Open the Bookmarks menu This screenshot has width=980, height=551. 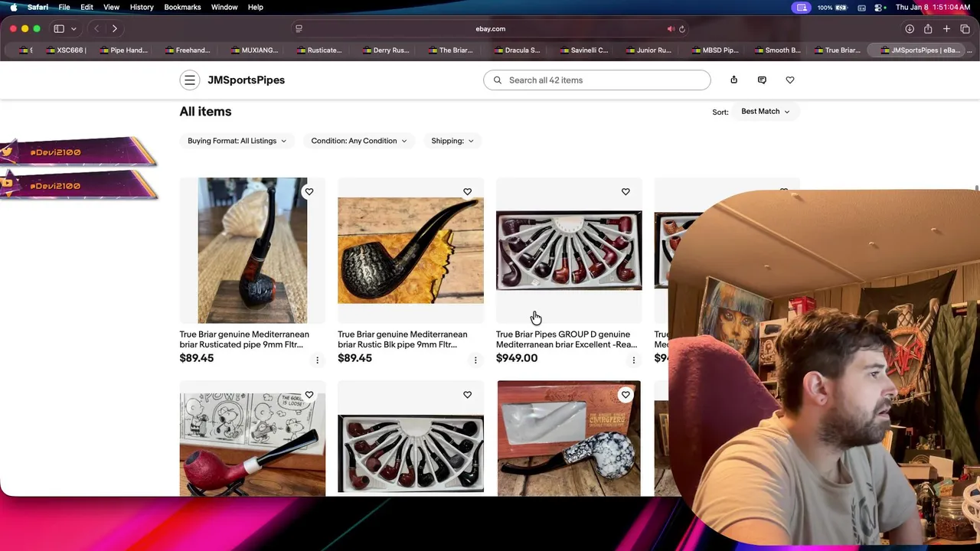pos(182,7)
